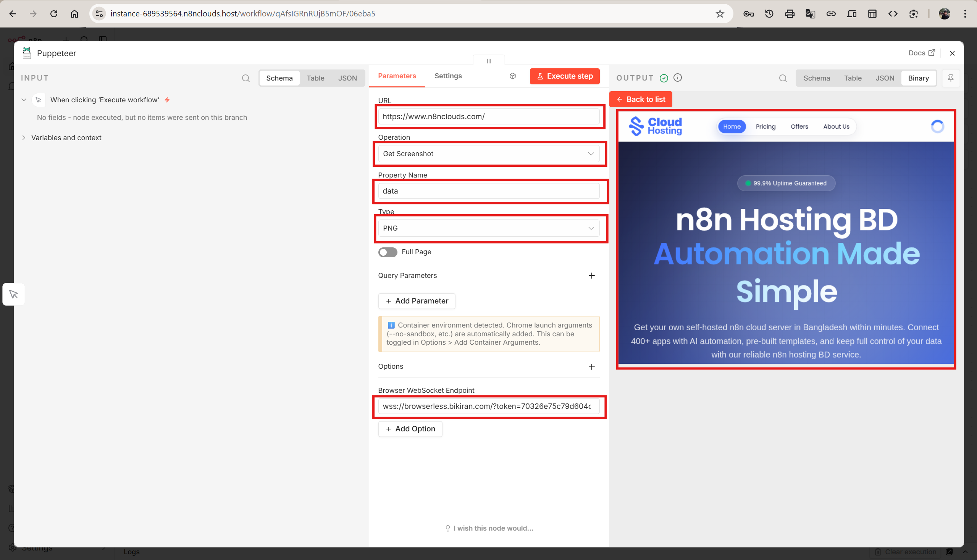This screenshot has height=560, width=977.
Task: Click the devices cast icon in browser toolbar
Action: [851, 14]
